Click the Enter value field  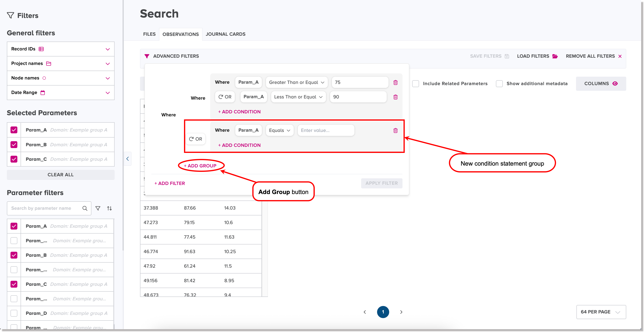326,131
